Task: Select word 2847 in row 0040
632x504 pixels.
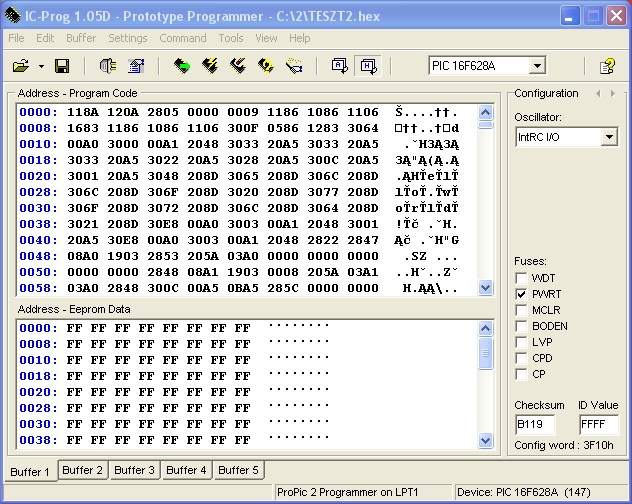Action: [x=363, y=240]
